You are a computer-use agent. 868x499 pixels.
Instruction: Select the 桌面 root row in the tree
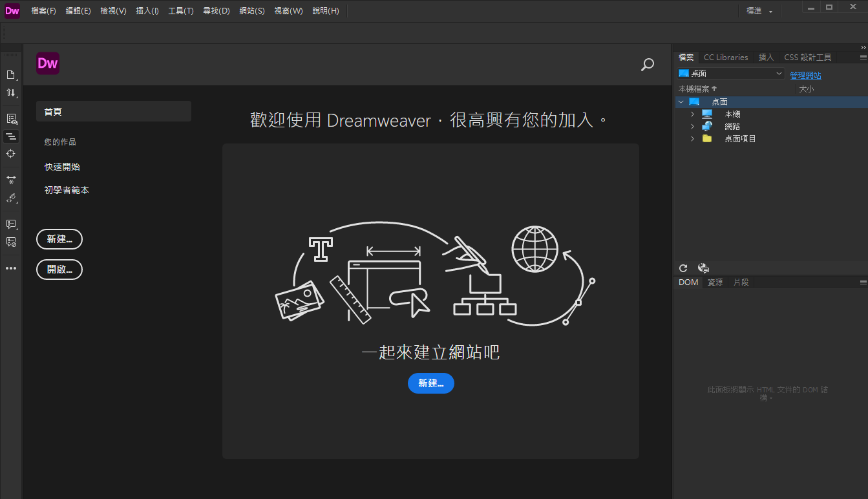770,102
